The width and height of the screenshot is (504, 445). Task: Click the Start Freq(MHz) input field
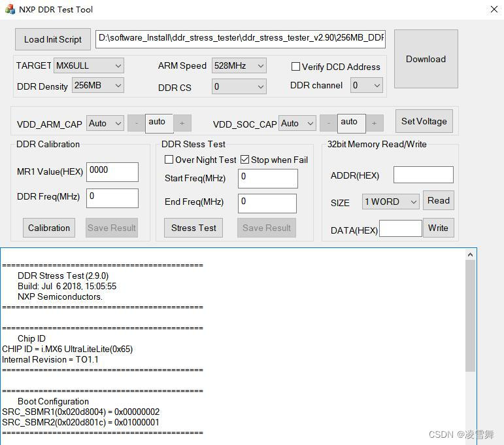coord(268,179)
